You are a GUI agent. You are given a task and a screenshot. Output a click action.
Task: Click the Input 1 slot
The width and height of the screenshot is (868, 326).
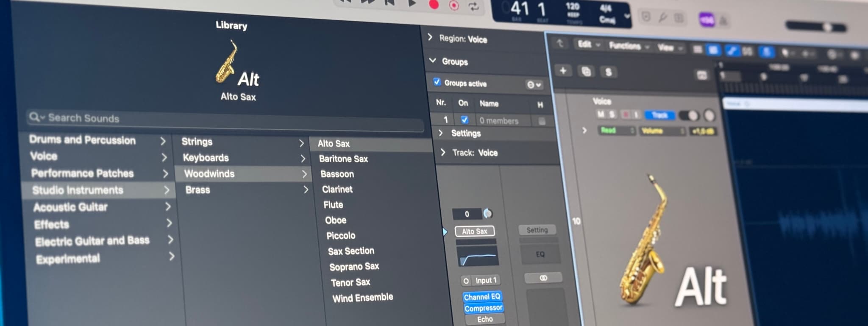point(486,280)
